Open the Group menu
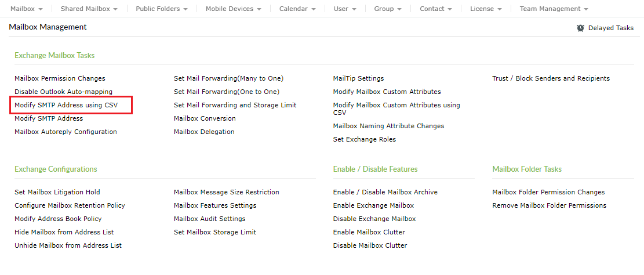The height and width of the screenshot is (275, 644). pos(388,9)
